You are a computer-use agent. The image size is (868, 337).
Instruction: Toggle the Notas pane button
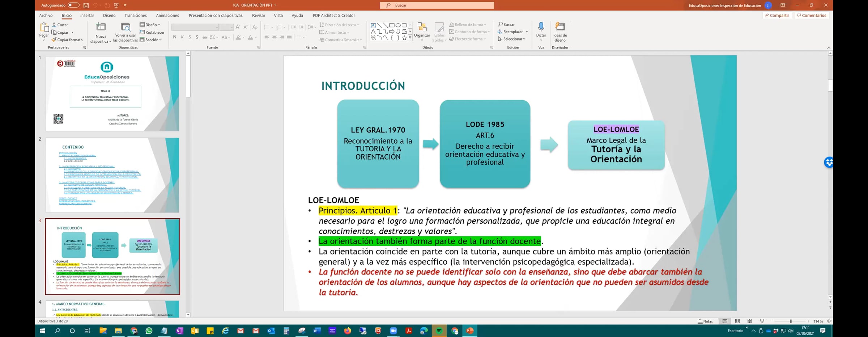[705, 321]
